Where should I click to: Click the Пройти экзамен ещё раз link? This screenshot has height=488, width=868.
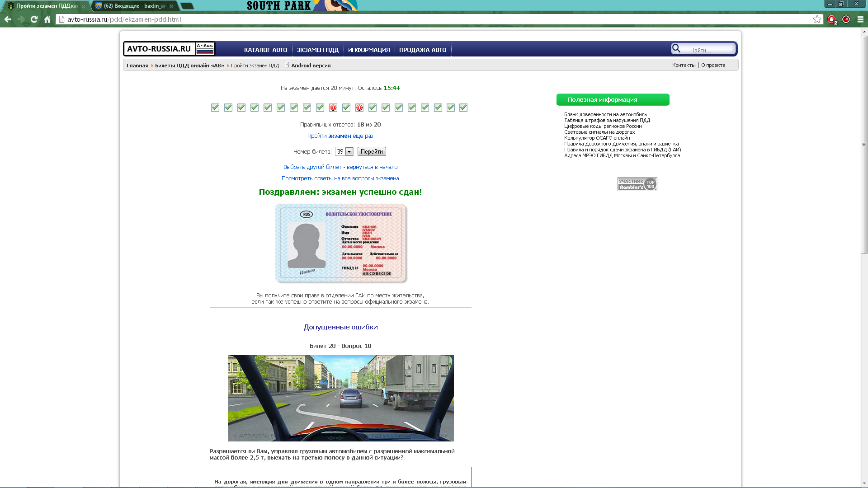coord(340,136)
